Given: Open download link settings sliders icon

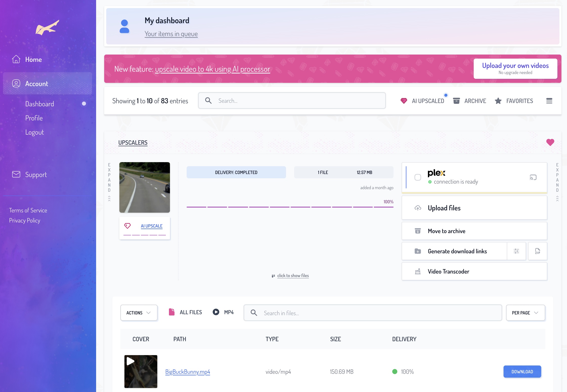Looking at the screenshot, I should click(516, 251).
